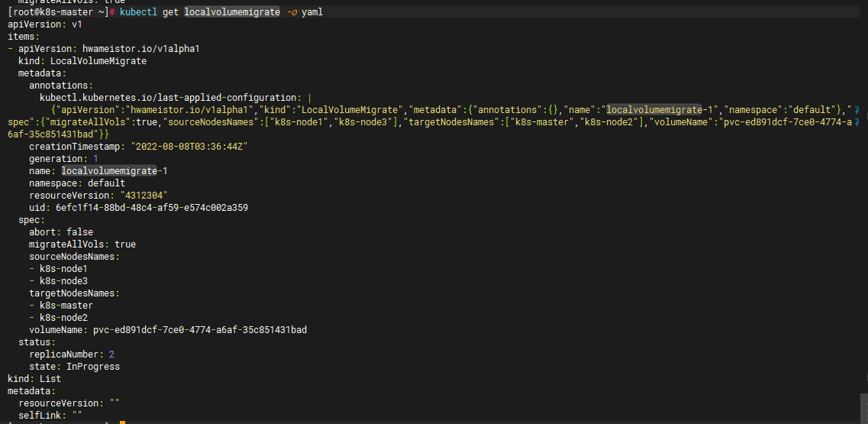Image resolution: width=868 pixels, height=424 pixels.
Task: Click the "replicaNumber: 2" line
Action: pos(72,354)
